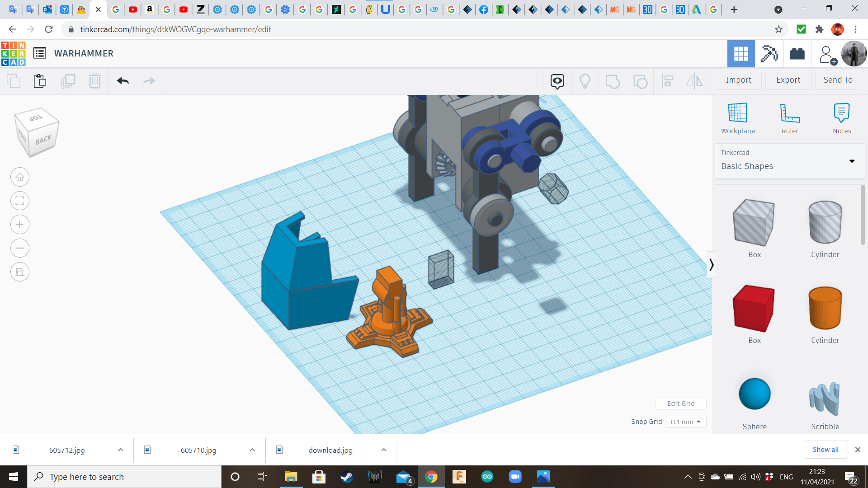Click the Import button

click(738, 80)
